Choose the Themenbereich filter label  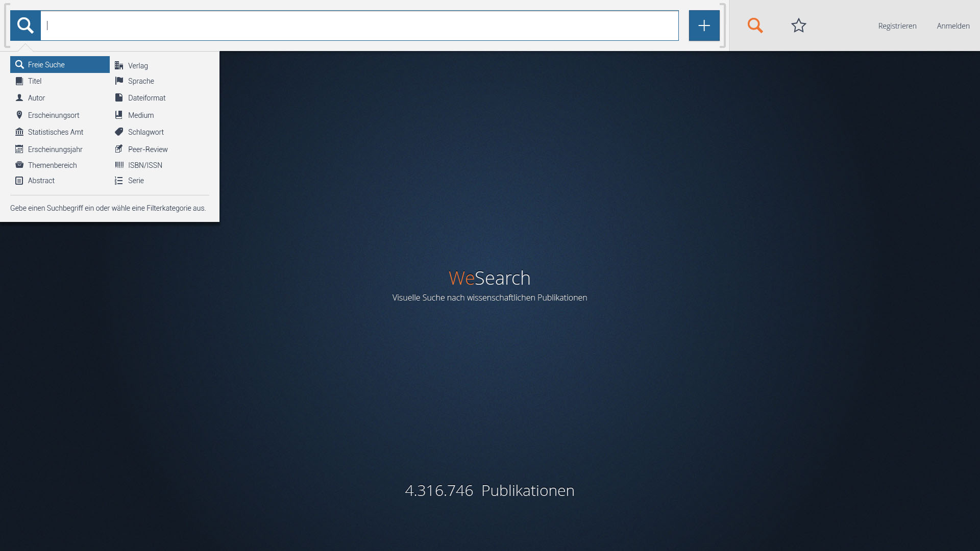[53, 165]
